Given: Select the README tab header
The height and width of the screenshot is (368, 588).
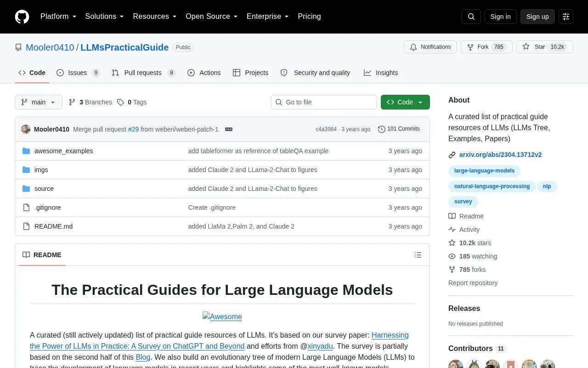Looking at the screenshot, I should click(42, 255).
